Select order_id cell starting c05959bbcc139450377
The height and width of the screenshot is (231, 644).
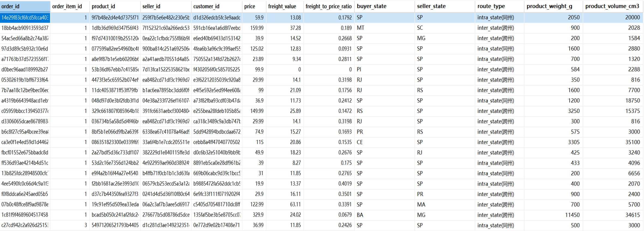(25, 111)
